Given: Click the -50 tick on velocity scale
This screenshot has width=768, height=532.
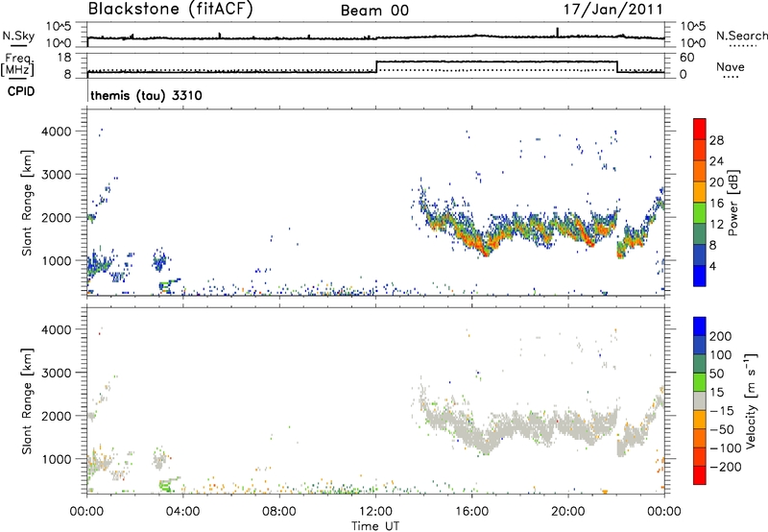Looking at the screenshot, I should 723,429.
